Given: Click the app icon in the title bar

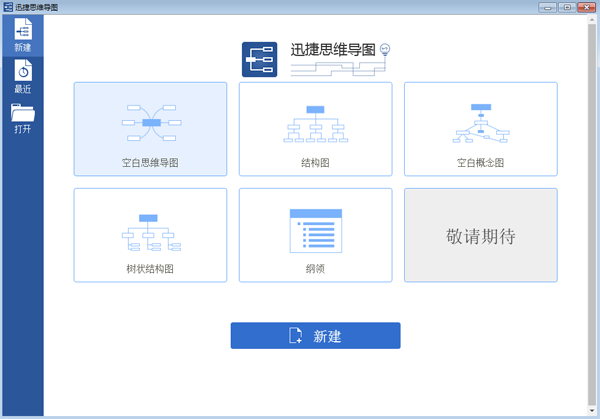Looking at the screenshot, I should point(8,7).
